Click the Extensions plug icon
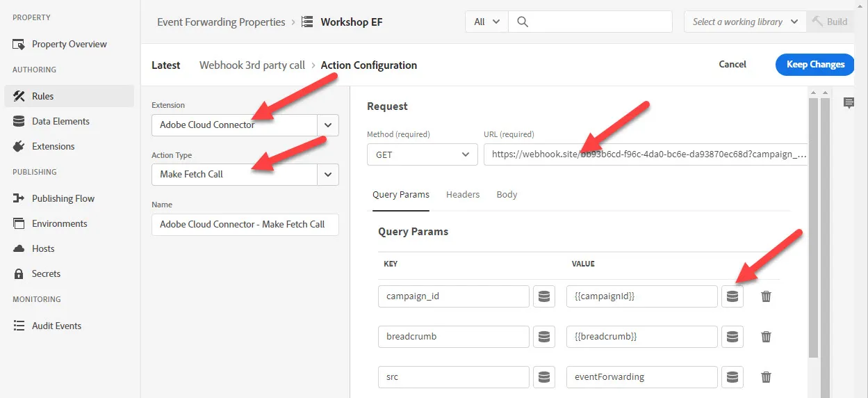 [x=19, y=146]
